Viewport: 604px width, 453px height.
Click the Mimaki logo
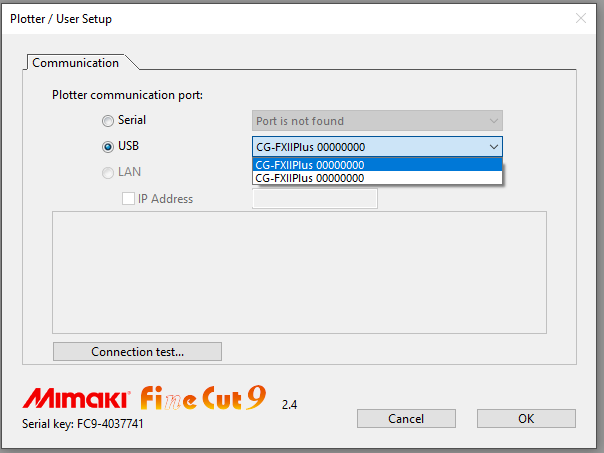(x=76, y=398)
